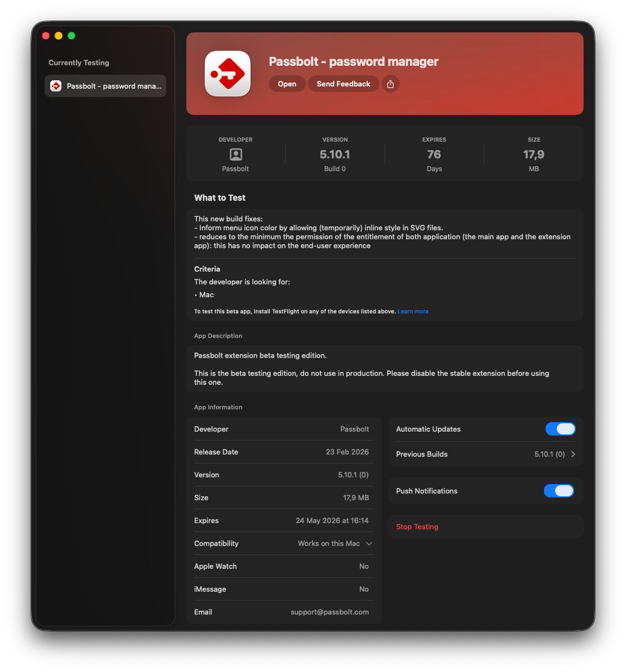The width and height of the screenshot is (626, 672).
Task: Click the Version value 5.10.1 (0)
Action: tap(353, 475)
